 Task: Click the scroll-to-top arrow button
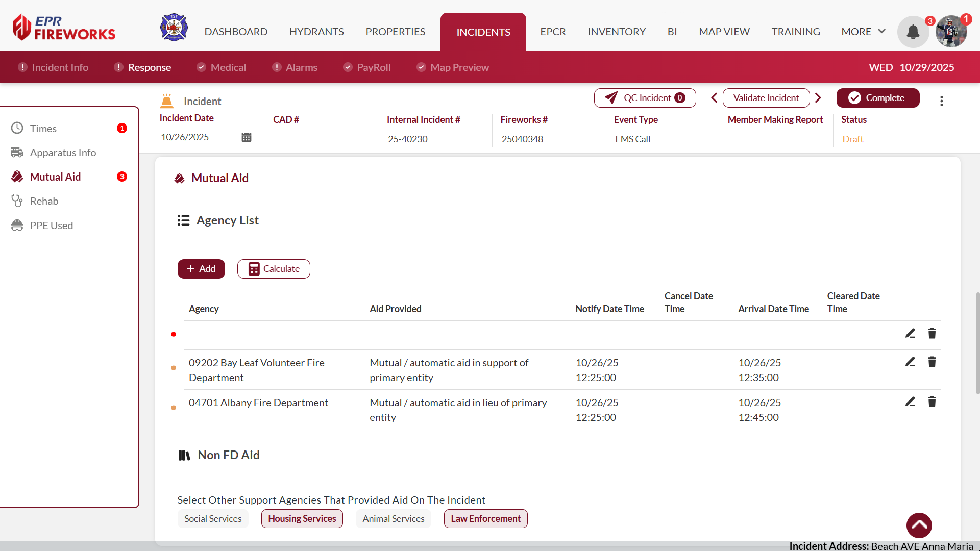point(919,525)
